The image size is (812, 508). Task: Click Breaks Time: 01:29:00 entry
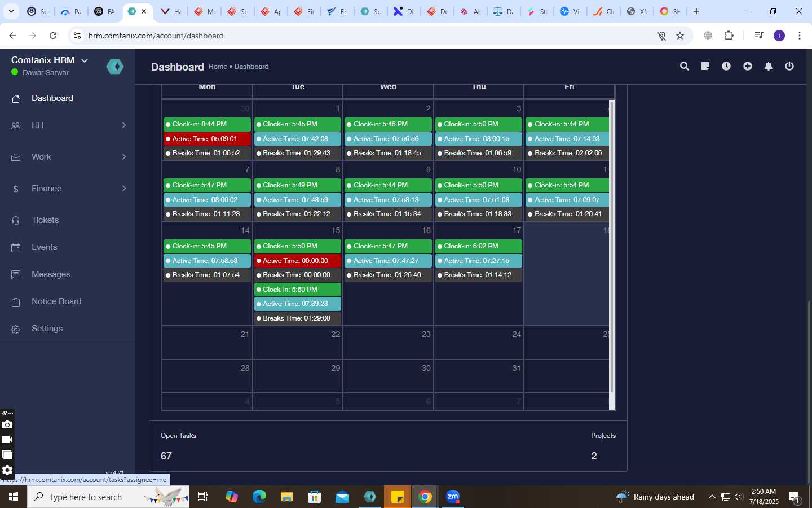pyautogui.click(x=298, y=318)
